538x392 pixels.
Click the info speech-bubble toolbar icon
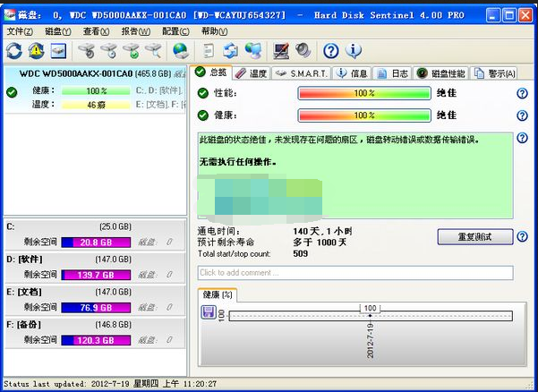coord(354,51)
